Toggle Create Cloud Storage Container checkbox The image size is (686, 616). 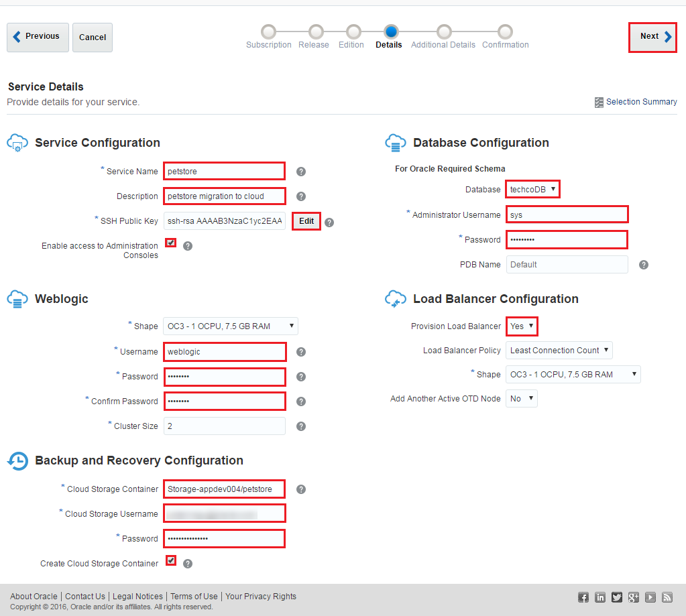click(x=171, y=560)
